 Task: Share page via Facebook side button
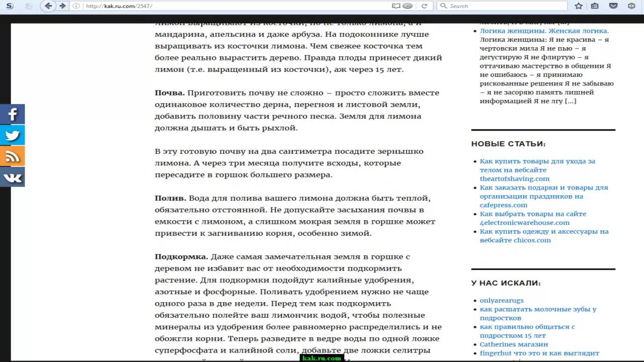[12, 114]
